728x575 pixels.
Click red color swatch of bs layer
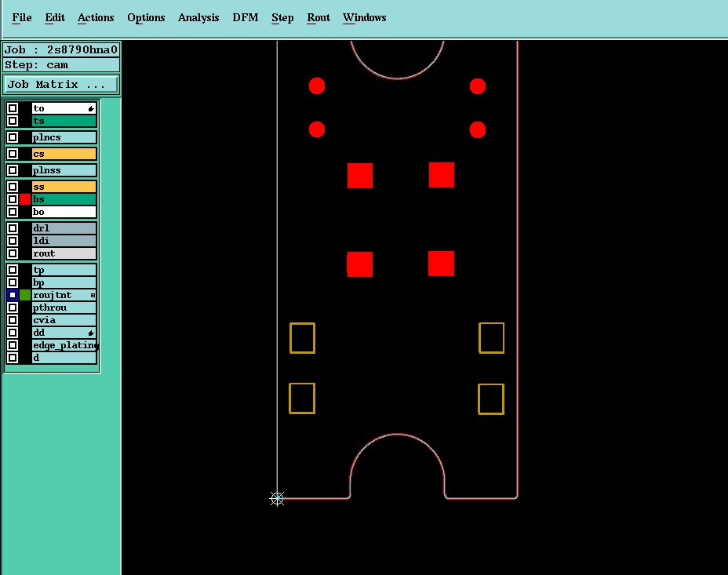click(x=25, y=199)
